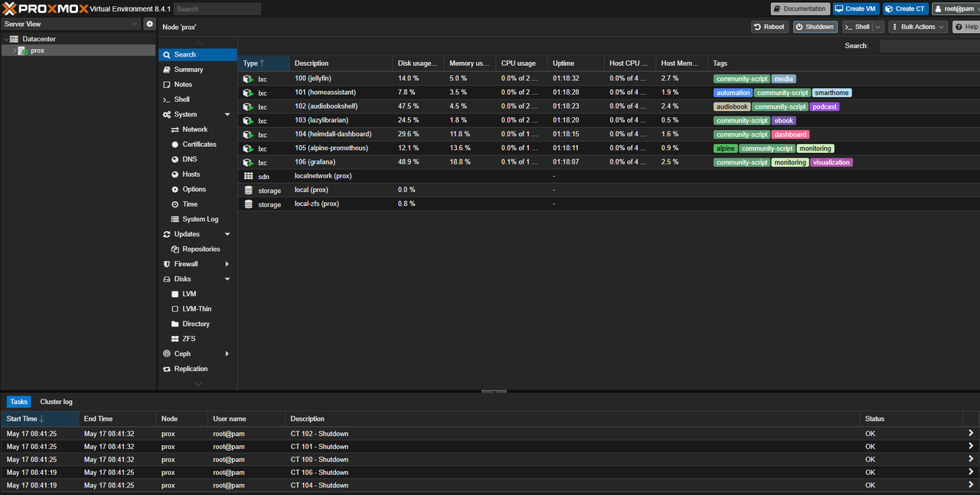Open the ZFS page

188,339
